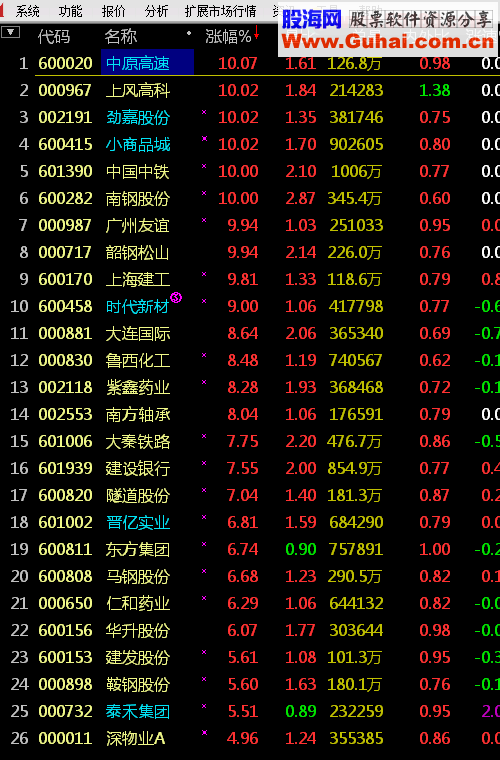Select stock name 深物业A

click(x=136, y=738)
